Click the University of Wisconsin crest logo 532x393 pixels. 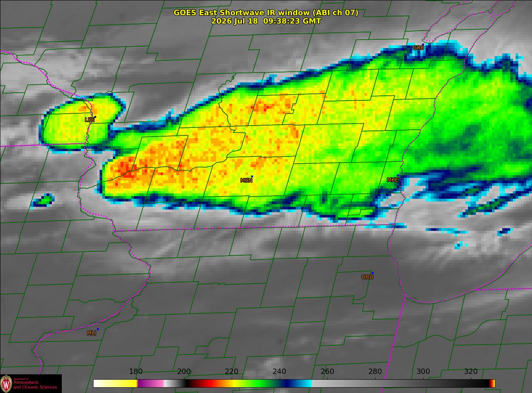point(6,383)
